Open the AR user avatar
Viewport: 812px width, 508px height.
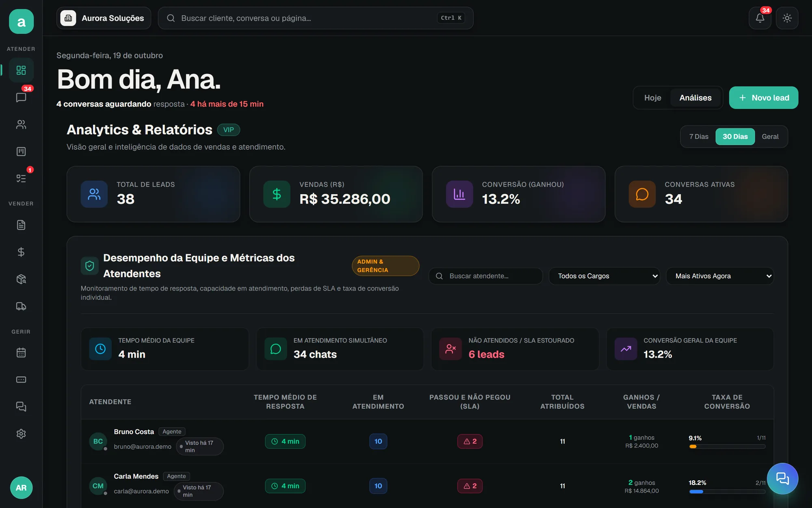[21, 487]
